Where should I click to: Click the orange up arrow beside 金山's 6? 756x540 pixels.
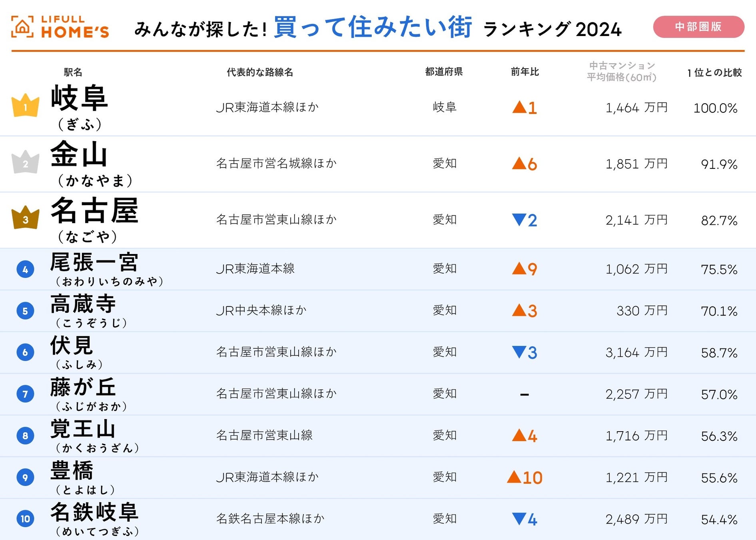point(519,163)
